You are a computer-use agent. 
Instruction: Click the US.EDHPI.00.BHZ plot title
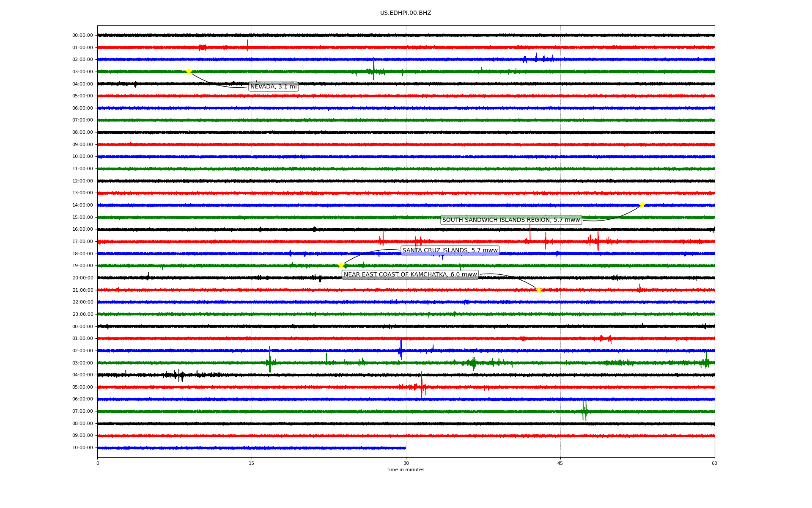(x=406, y=13)
